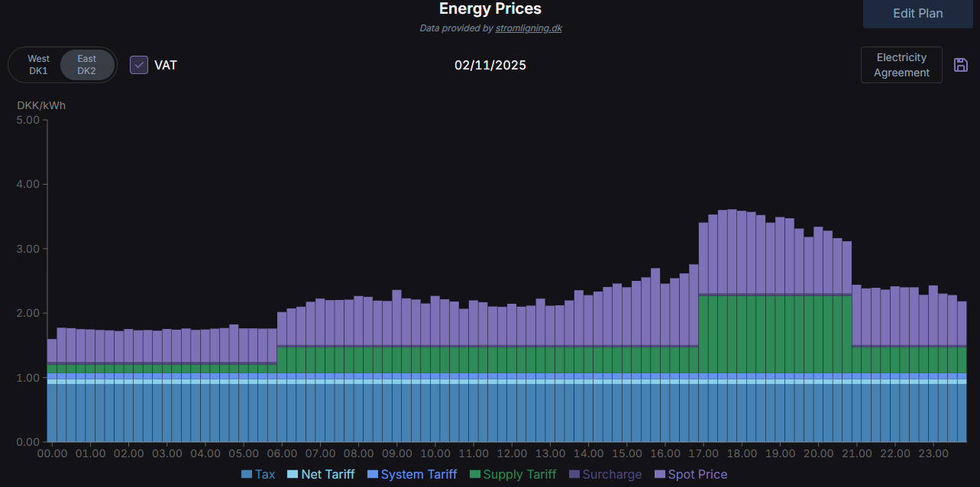Switch to the West DK1 price area
Viewport: 980px width, 487px height.
tap(37, 64)
